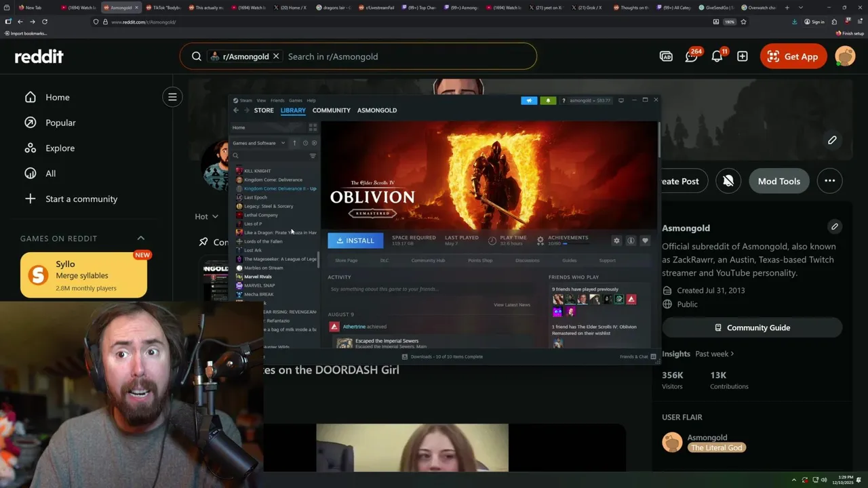868x488 pixels.
Task: Open Oblivion Community Hub link
Action: point(428,260)
